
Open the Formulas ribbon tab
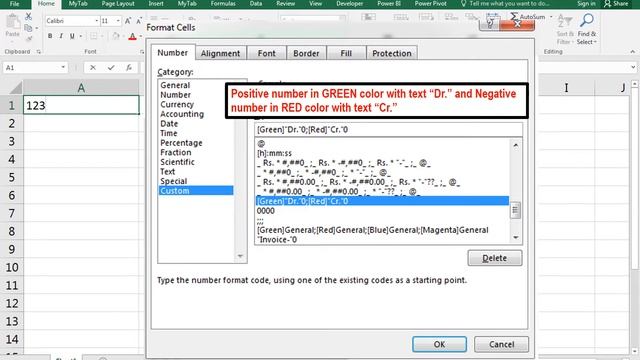point(223,4)
